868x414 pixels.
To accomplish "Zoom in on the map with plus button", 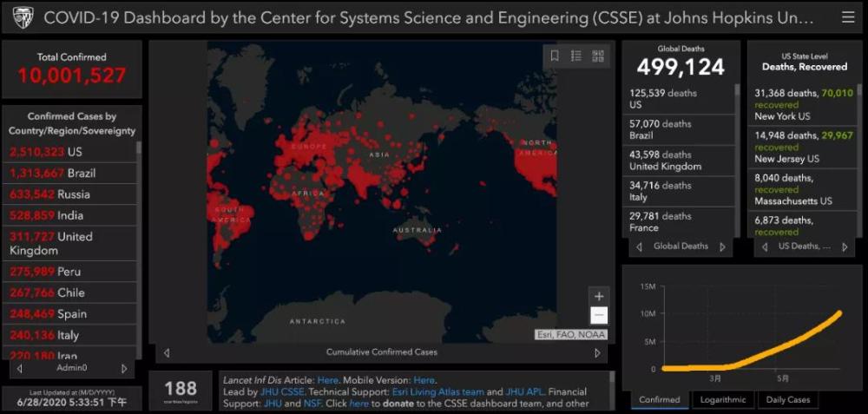I will [x=598, y=296].
